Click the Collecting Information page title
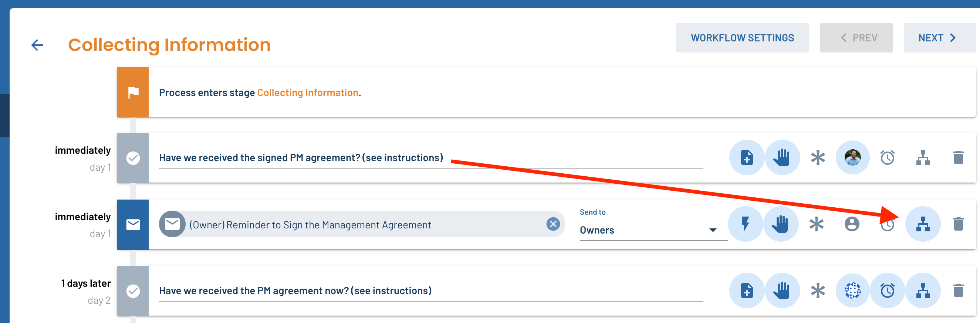Viewport: 980px width, 323px height. tap(169, 45)
